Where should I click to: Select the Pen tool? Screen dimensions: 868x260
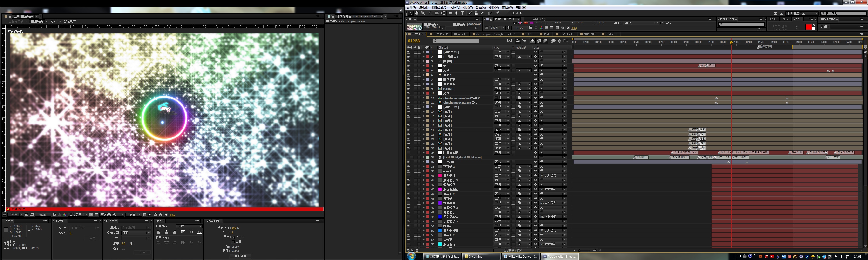click(456, 13)
